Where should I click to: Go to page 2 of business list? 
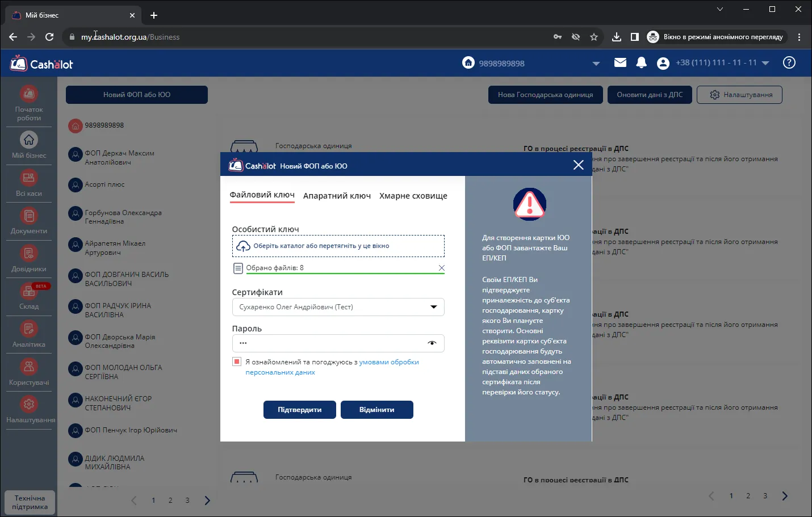[170, 501]
